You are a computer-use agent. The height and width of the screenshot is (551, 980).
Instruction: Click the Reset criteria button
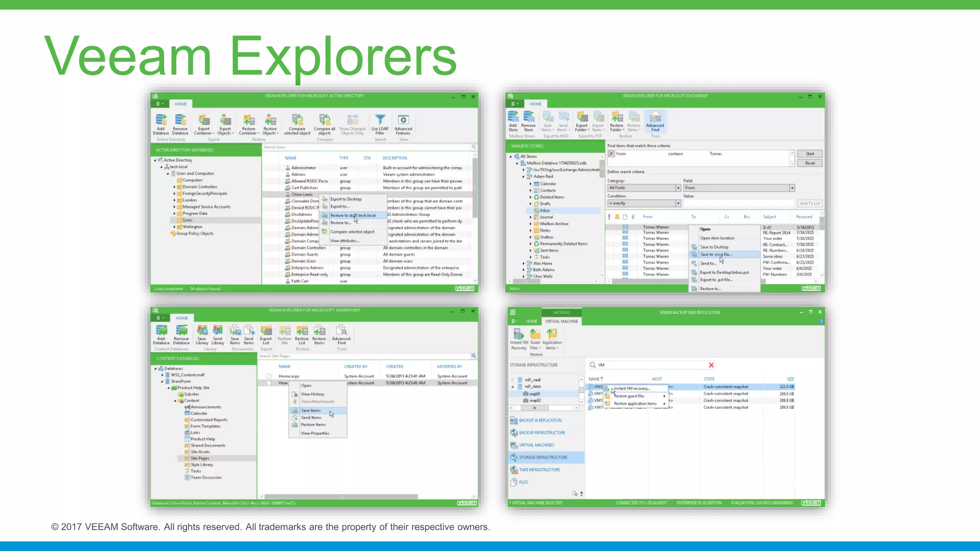click(x=810, y=163)
